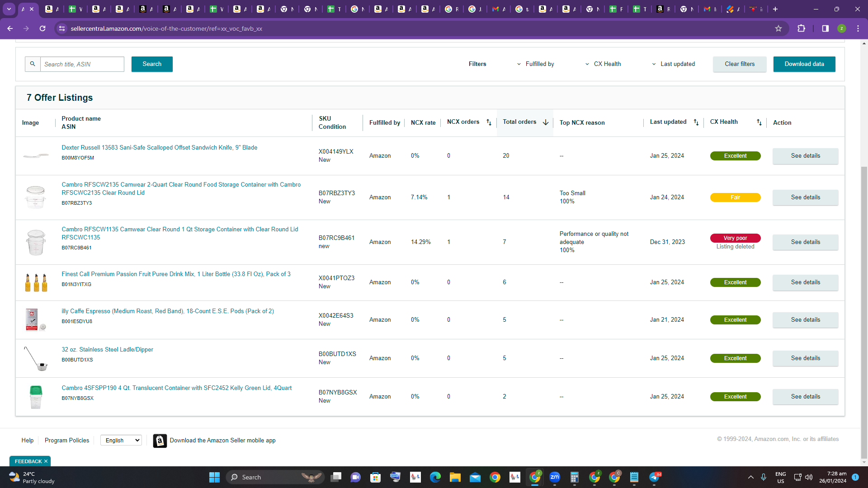868x488 pixels.
Task: Open the English language dropdown
Action: [121, 440]
